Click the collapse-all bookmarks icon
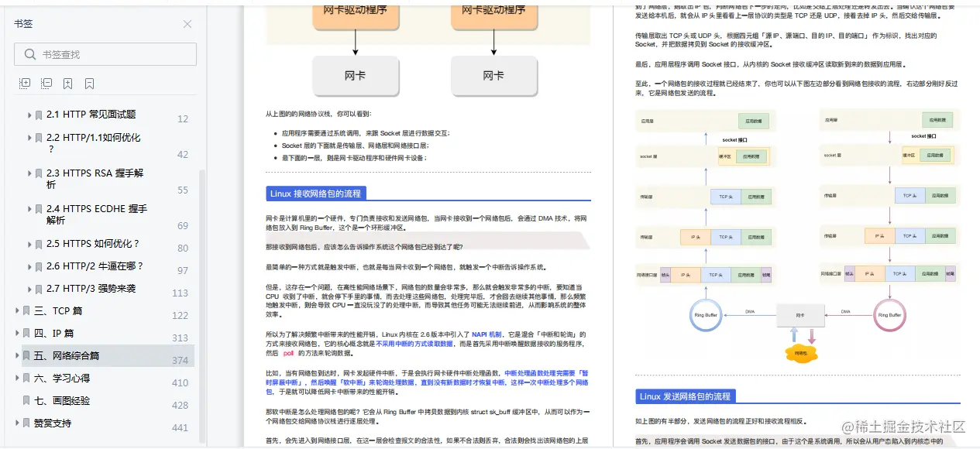 click(x=48, y=83)
